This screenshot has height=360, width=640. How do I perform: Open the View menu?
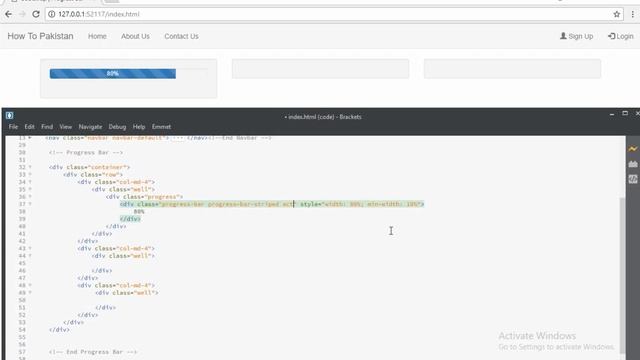(x=65, y=127)
